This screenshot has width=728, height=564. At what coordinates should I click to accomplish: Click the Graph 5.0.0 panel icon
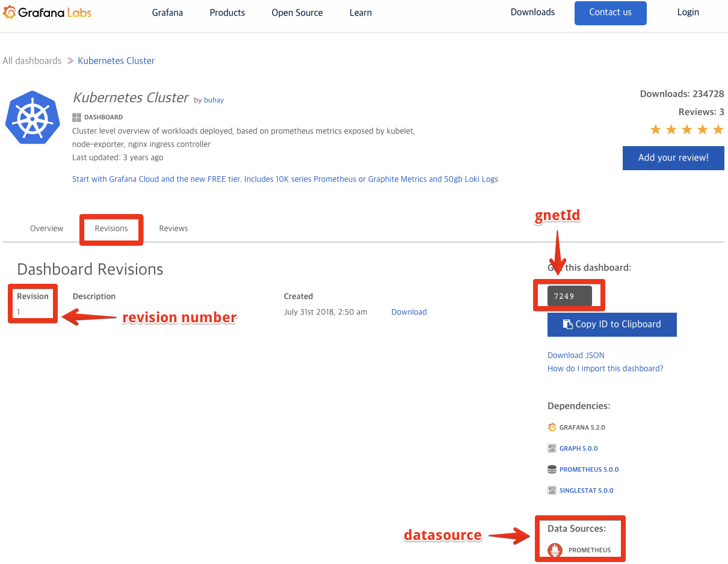(552, 449)
